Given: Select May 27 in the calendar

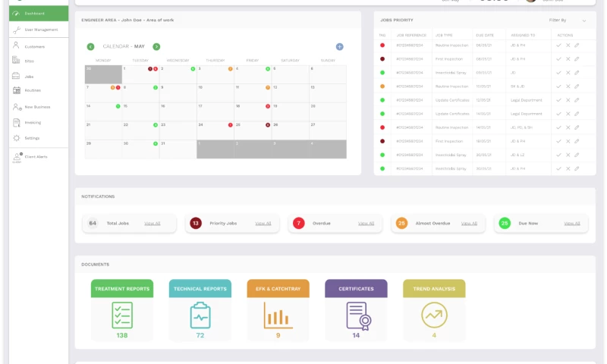Looking at the screenshot, I should coord(328,130).
